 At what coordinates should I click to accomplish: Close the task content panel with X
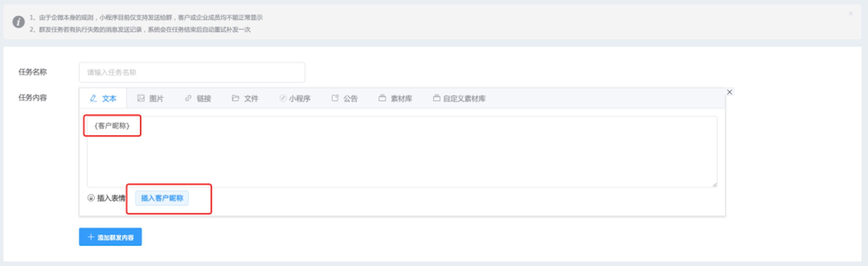point(730,92)
